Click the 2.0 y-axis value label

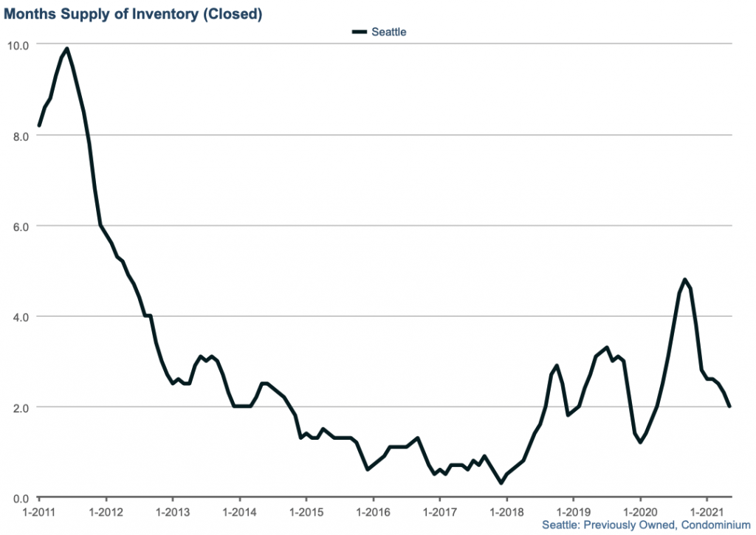click(x=21, y=407)
